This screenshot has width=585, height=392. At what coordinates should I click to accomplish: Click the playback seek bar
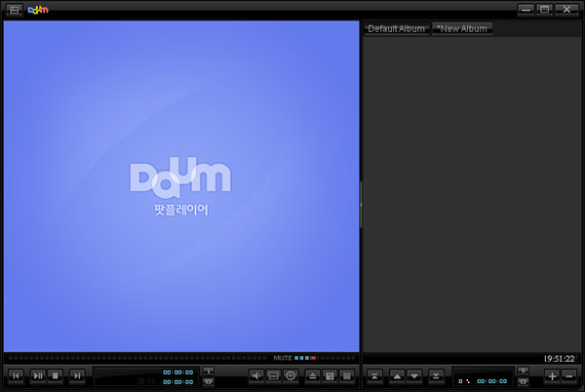point(137,358)
